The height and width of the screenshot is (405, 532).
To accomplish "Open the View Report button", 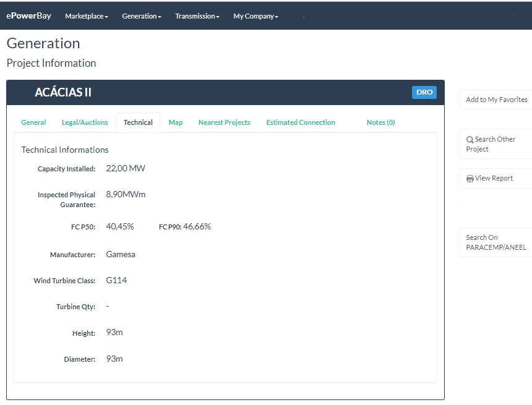I will pos(496,178).
